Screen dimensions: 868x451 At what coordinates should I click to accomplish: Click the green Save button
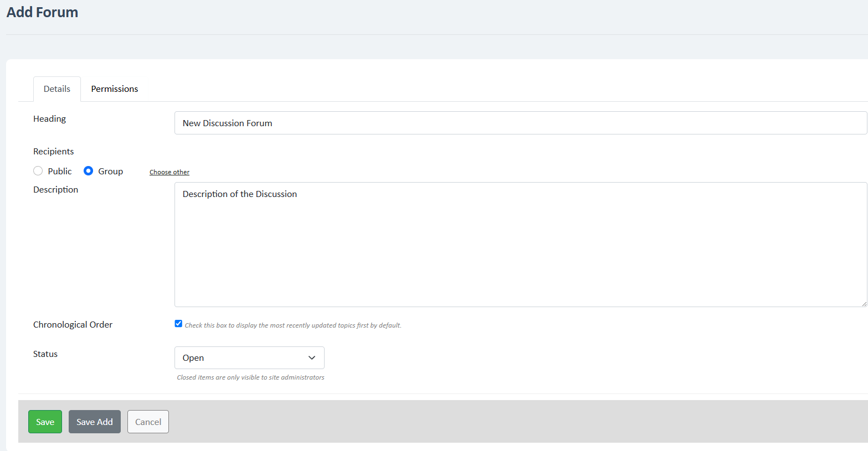[45, 422]
